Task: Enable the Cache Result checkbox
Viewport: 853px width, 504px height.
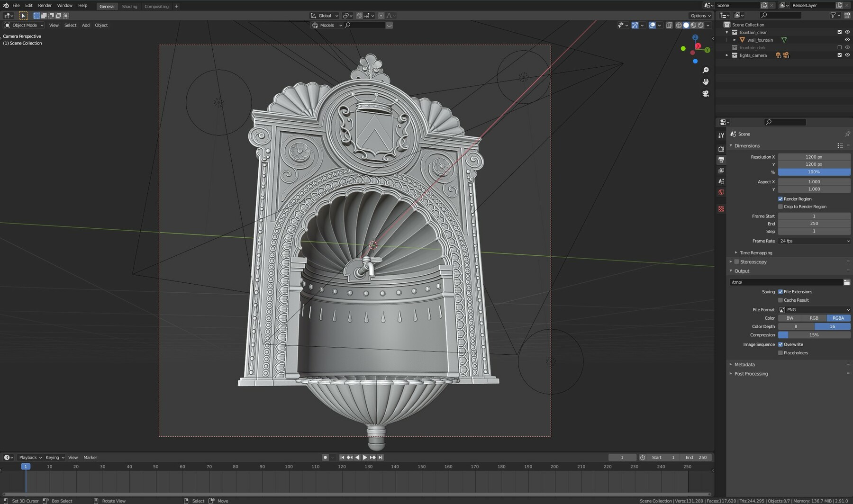Action: [x=780, y=300]
